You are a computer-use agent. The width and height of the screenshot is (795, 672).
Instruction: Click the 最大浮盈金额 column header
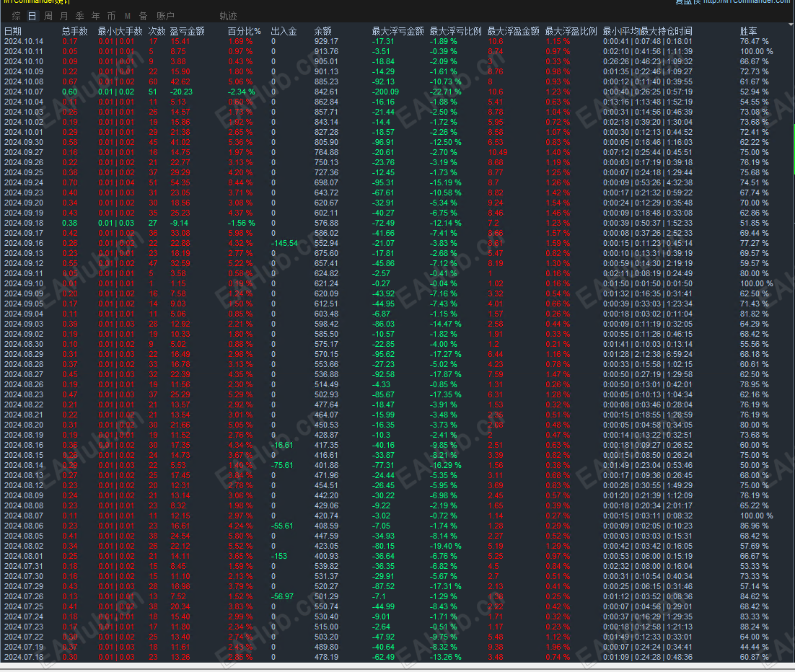pyautogui.click(x=513, y=32)
